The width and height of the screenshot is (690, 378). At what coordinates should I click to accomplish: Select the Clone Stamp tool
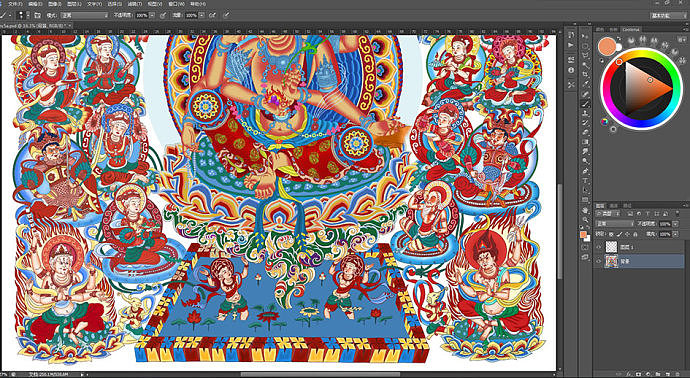click(x=585, y=113)
